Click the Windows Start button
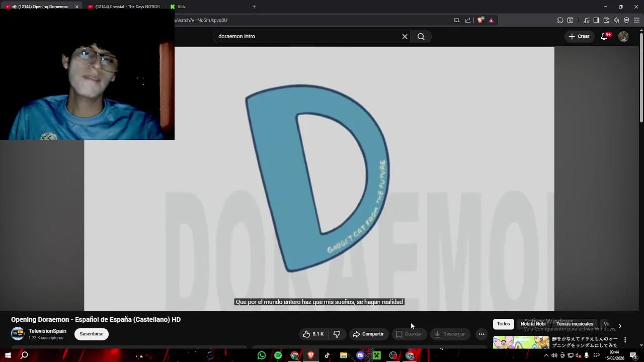The width and height of the screenshot is (644, 362). click(x=8, y=355)
